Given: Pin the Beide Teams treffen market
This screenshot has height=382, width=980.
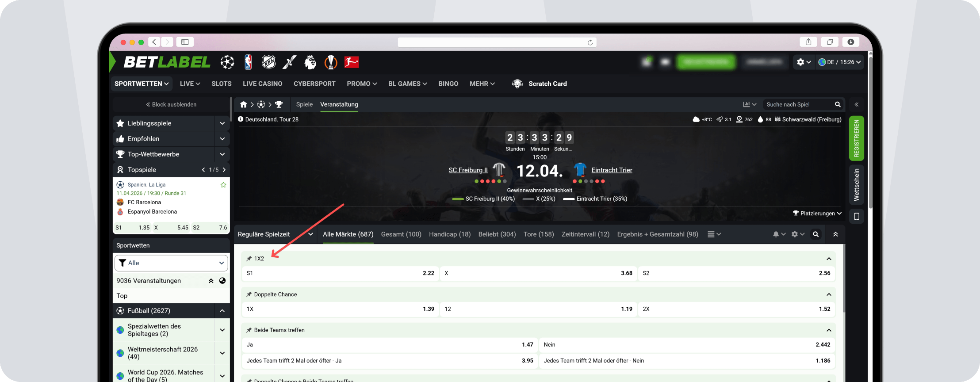Looking at the screenshot, I should point(249,330).
